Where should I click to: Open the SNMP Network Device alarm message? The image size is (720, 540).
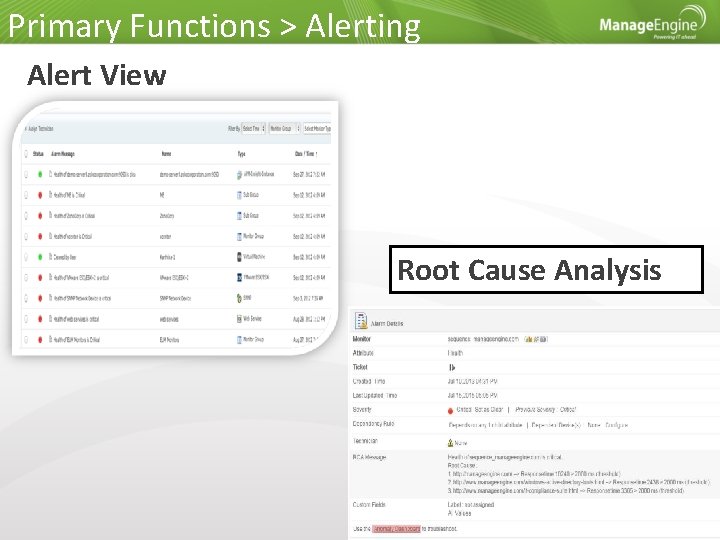[82, 298]
